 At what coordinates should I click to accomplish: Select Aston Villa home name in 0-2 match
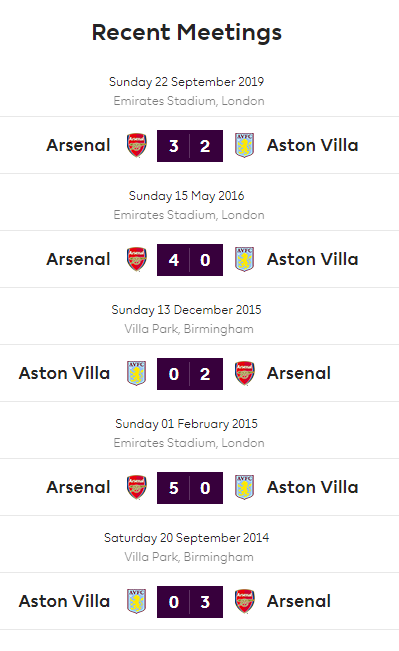coord(64,373)
